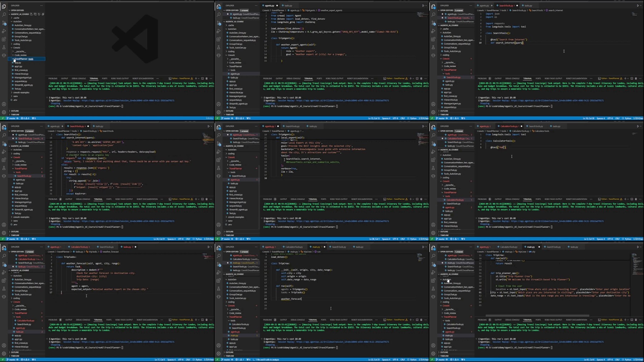The image size is (644, 362).
Task: Open Run and Debug in search_internet window
Action: point(433,31)
